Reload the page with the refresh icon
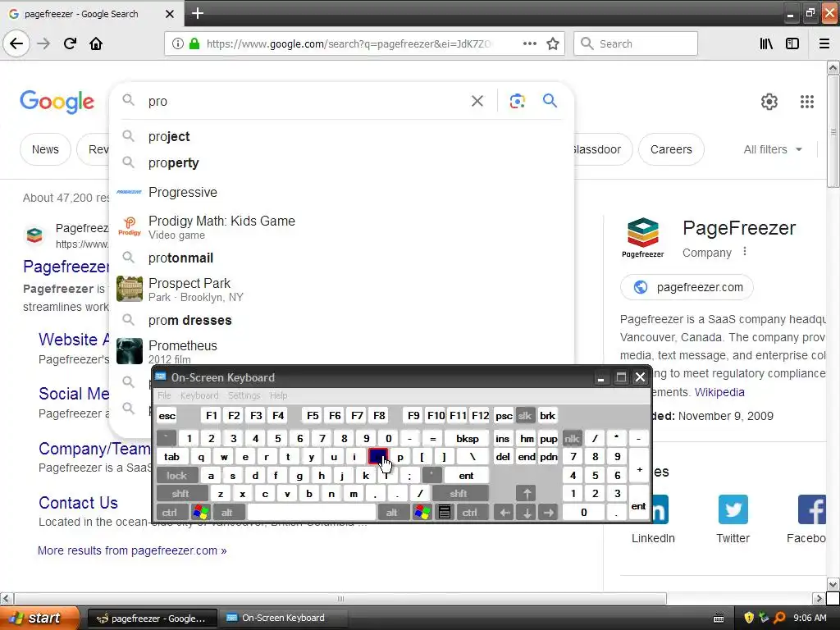The height and width of the screenshot is (630, 840). click(x=70, y=43)
